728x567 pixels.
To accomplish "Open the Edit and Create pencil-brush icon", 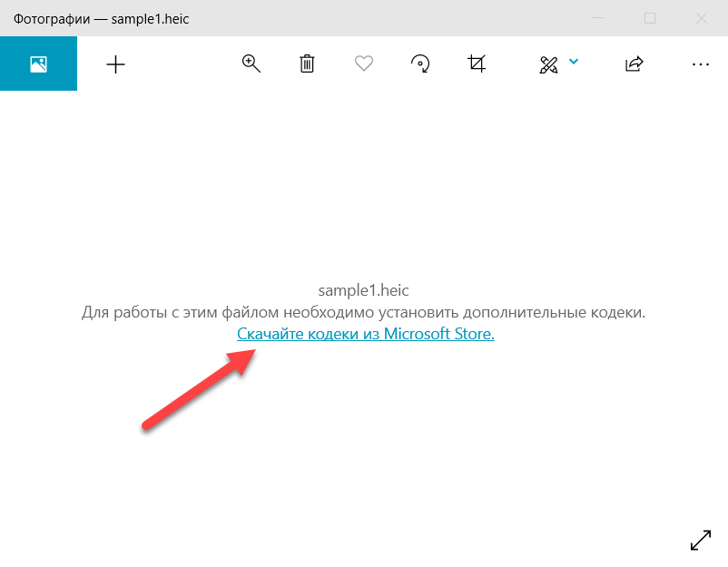I will (x=548, y=64).
